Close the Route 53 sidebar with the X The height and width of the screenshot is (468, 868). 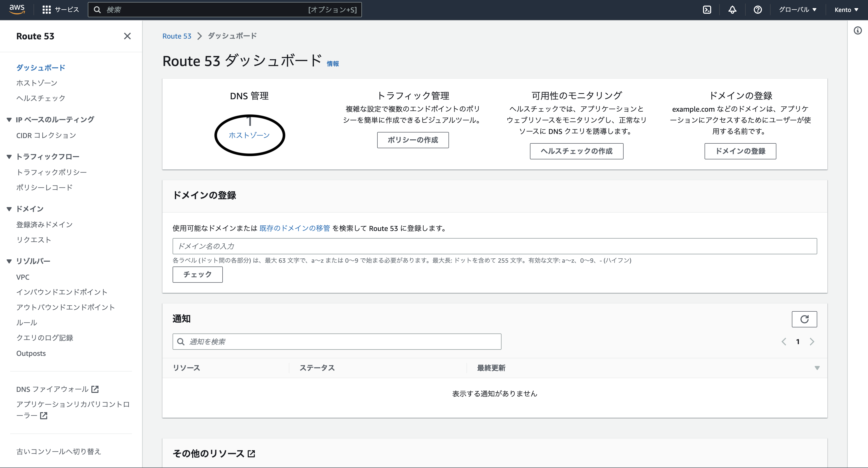[127, 36]
